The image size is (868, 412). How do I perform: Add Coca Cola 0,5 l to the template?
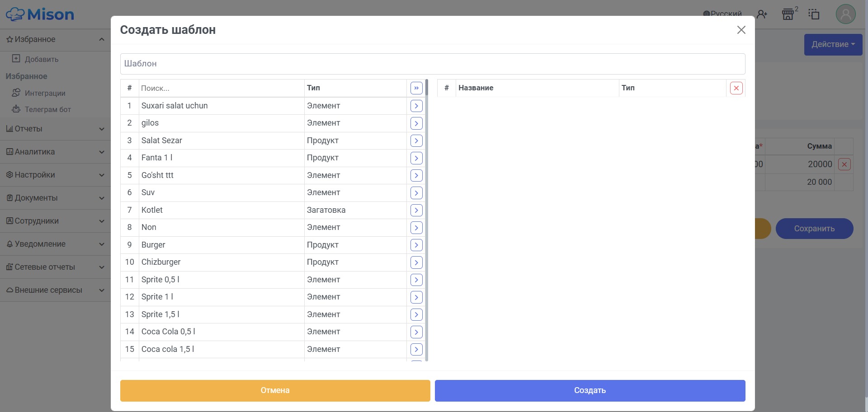pyautogui.click(x=416, y=332)
